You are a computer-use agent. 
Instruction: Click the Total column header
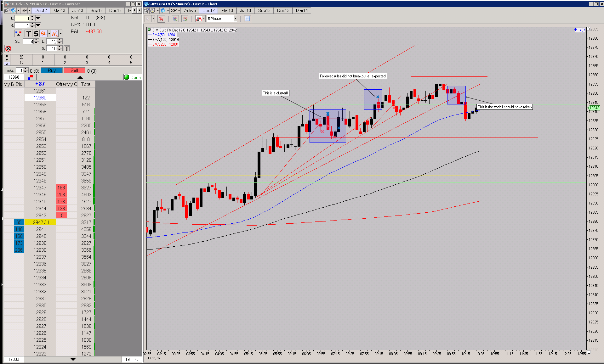86,84
